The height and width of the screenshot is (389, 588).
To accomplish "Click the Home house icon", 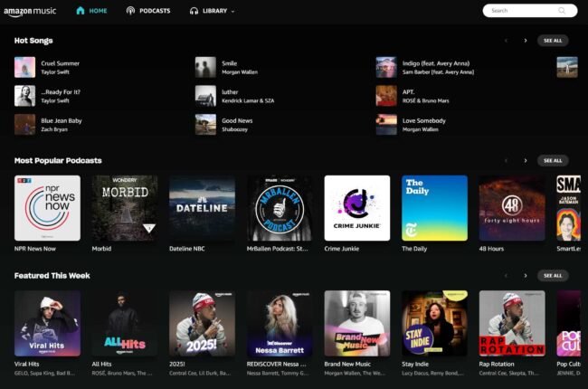I will click(x=81, y=11).
